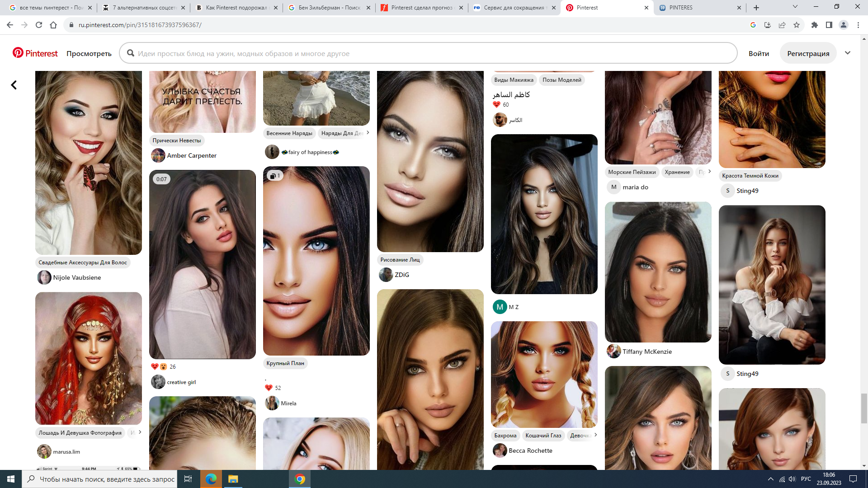868x488 pixels.
Task: Click Amber Carpenter's avatar
Action: tap(158, 155)
